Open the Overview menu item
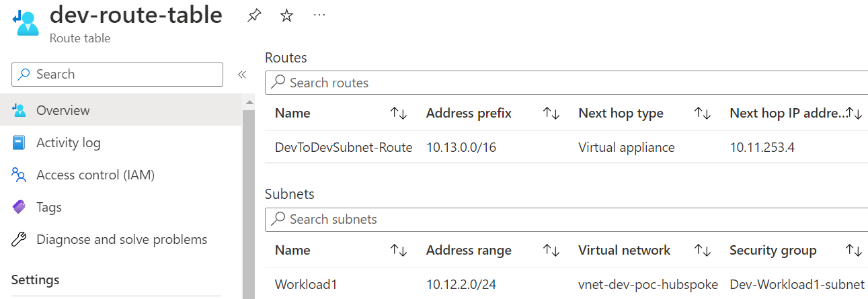 pyautogui.click(x=63, y=110)
